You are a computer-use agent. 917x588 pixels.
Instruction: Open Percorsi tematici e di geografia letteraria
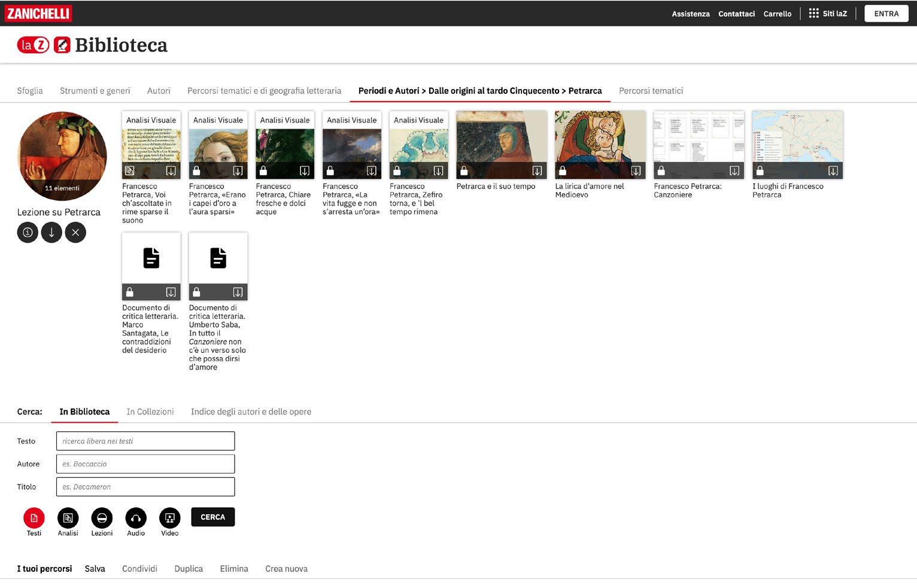[x=265, y=91]
